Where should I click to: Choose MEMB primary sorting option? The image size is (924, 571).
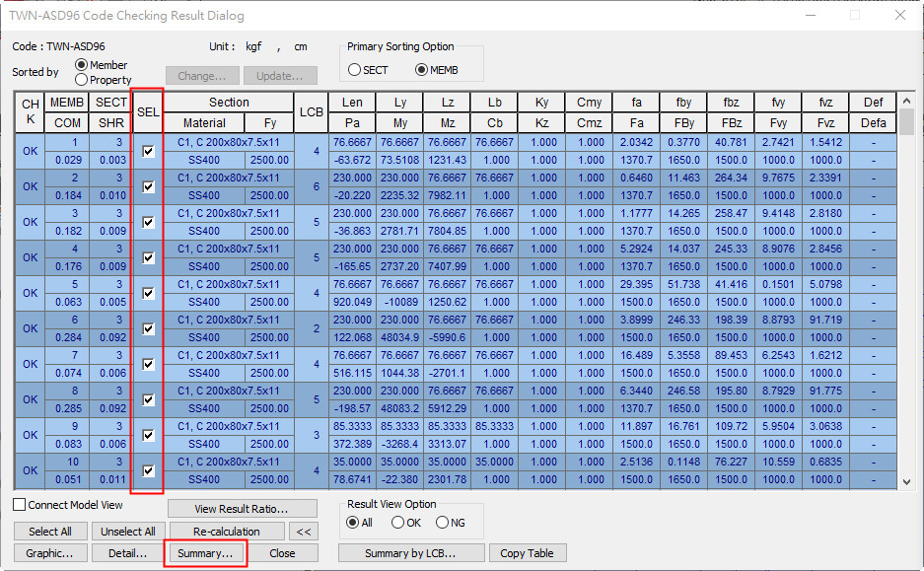(x=421, y=70)
